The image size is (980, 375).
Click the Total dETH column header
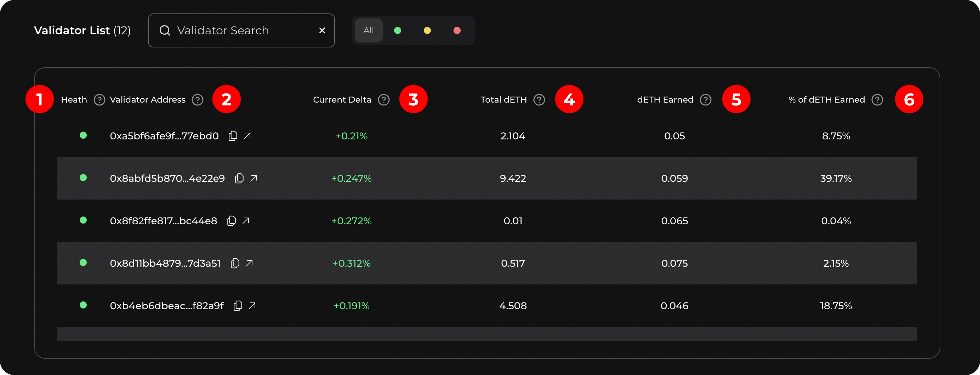(503, 100)
